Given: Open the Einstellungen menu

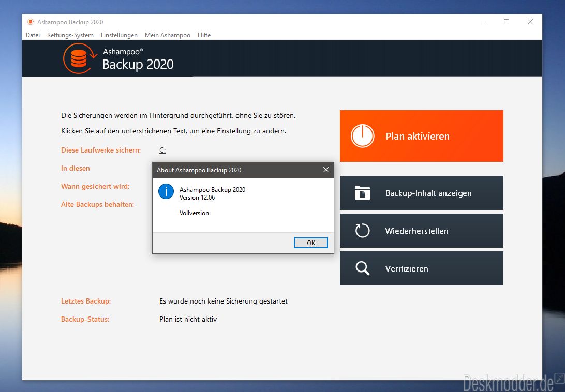Looking at the screenshot, I should pyautogui.click(x=120, y=35).
